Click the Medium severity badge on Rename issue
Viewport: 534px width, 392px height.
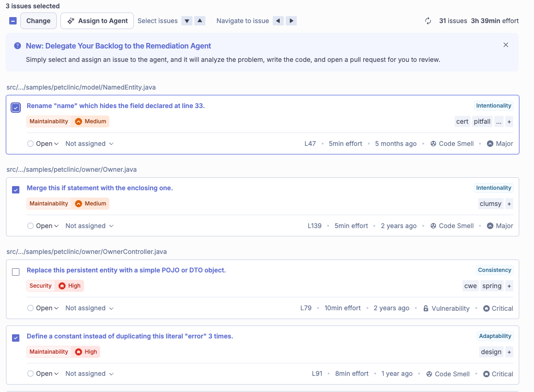[x=90, y=121]
